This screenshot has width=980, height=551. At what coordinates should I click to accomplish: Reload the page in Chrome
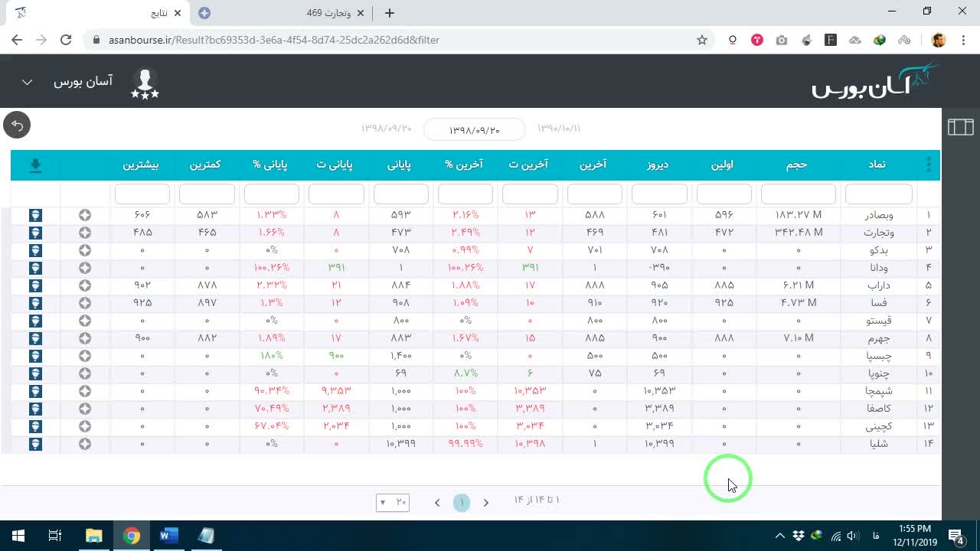coord(66,40)
